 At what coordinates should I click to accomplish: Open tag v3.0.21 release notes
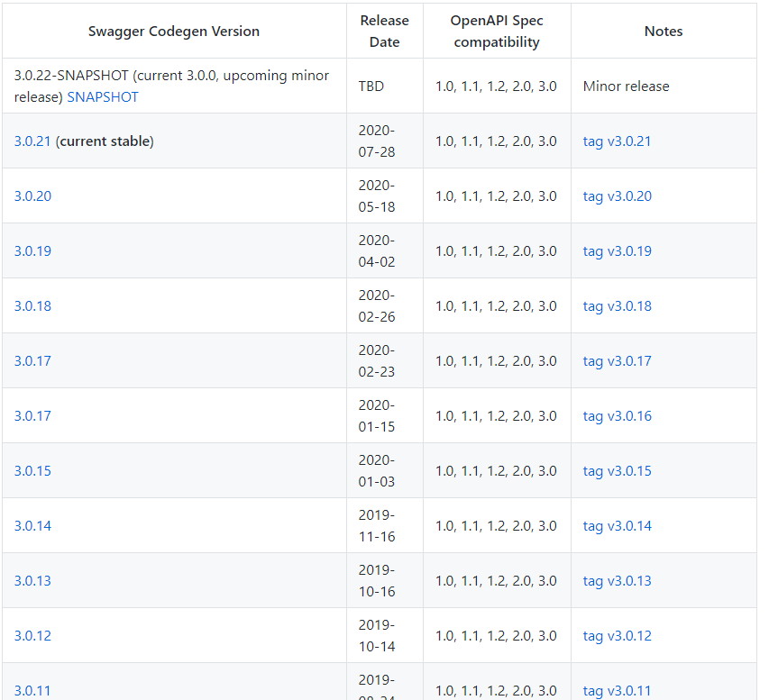pos(617,141)
